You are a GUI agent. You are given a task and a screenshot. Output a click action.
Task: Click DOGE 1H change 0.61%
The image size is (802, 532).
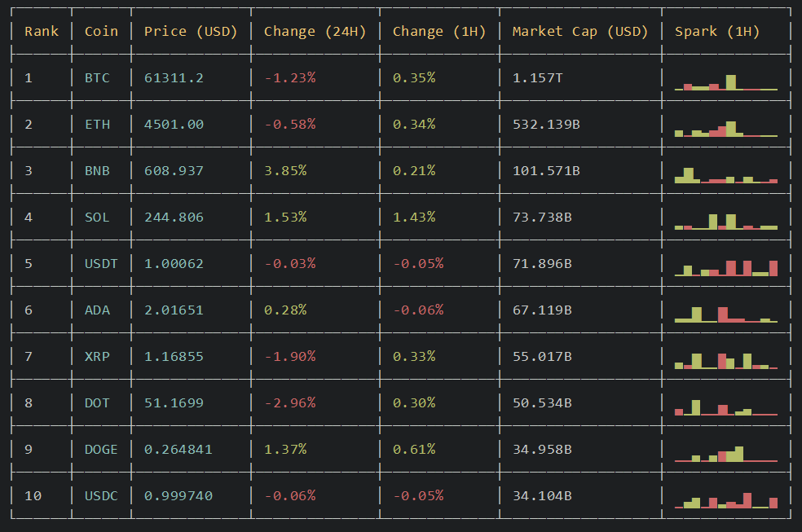(x=414, y=450)
